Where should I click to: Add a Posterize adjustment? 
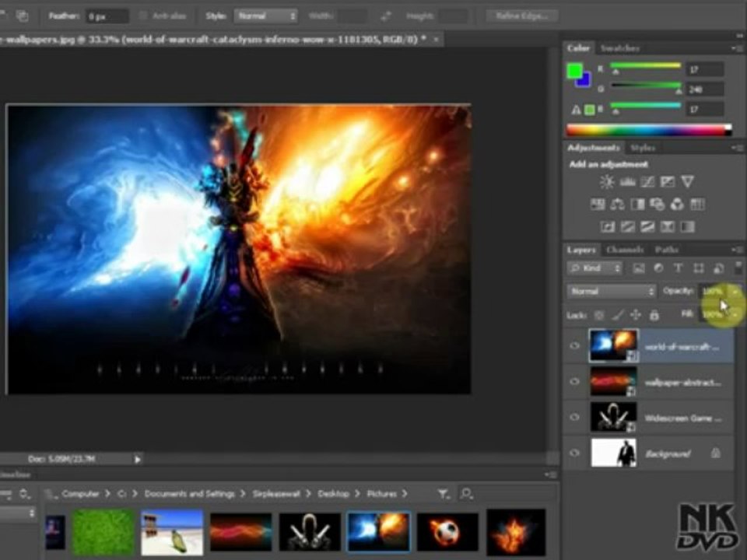pos(627,227)
